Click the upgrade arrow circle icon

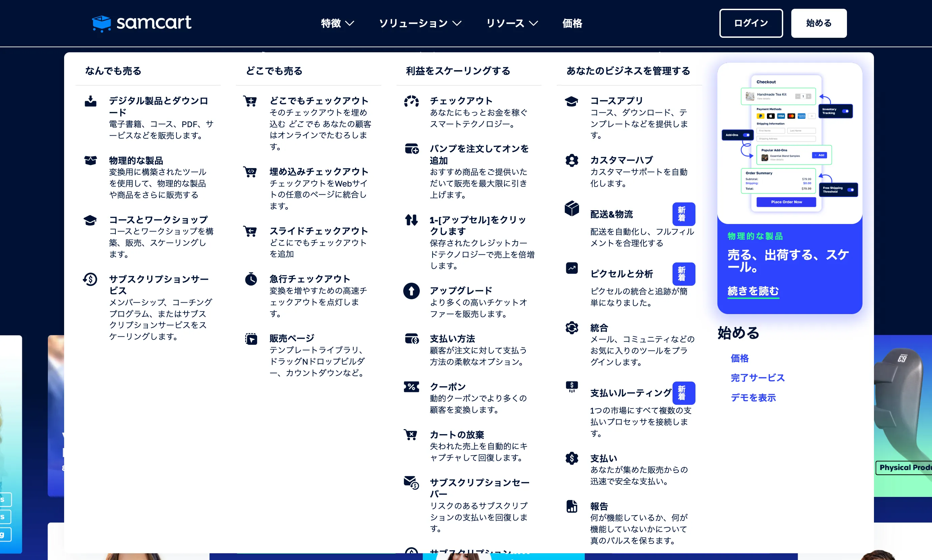pos(411,291)
